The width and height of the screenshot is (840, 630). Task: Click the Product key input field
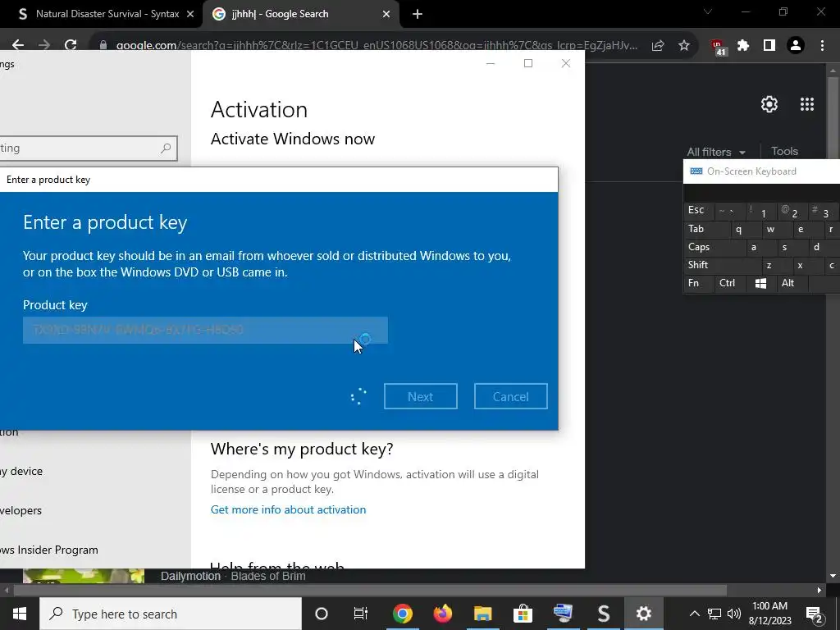(205, 330)
